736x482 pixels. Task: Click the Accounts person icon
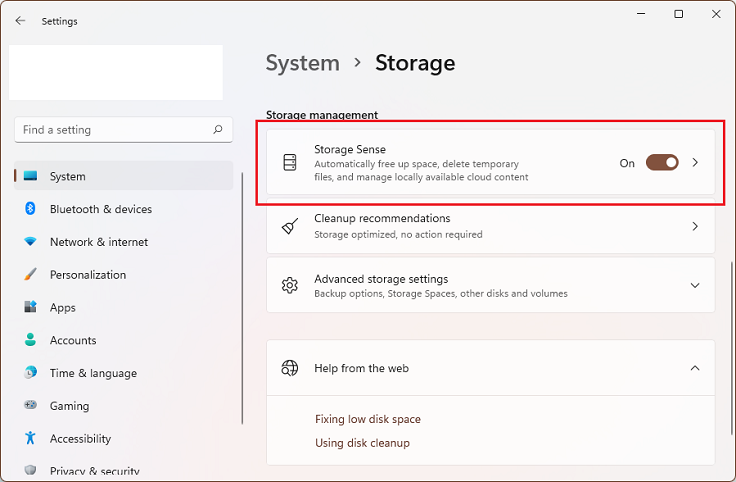pos(31,340)
